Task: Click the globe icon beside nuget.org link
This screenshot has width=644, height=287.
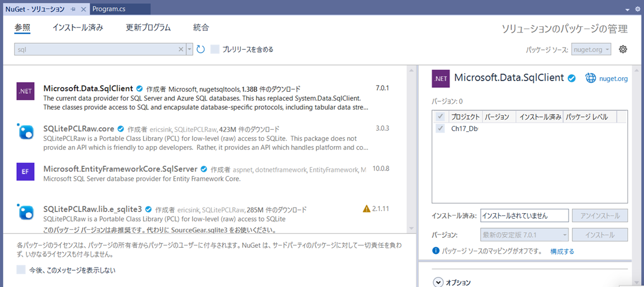Action: click(590, 78)
